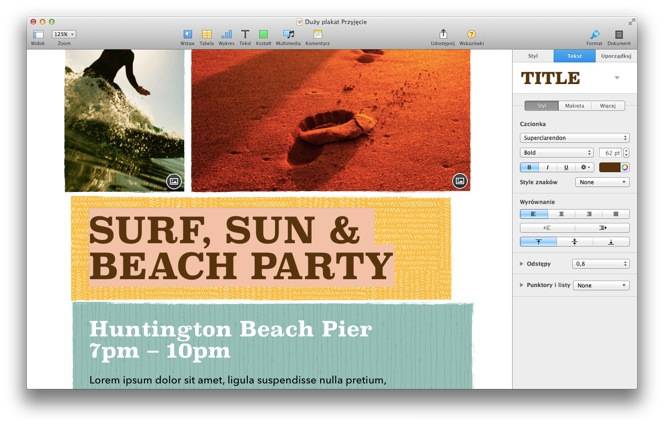Open the Style znaków None dropdown

point(602,182)
